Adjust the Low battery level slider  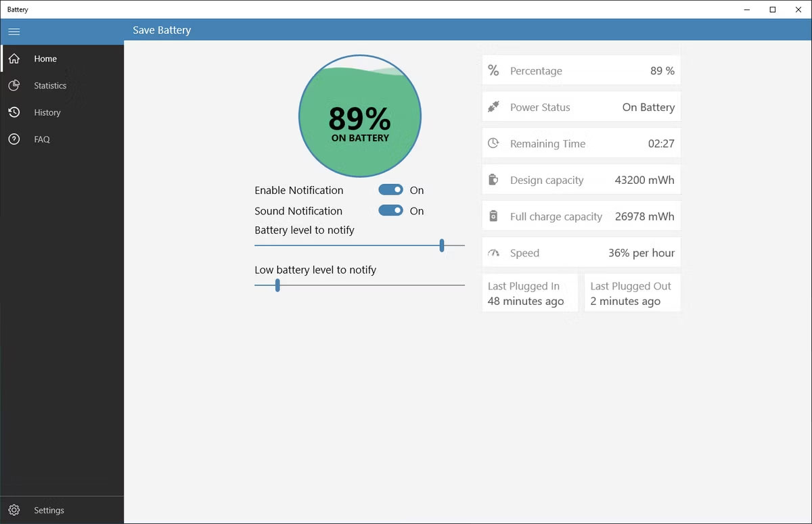coord(276,285)
